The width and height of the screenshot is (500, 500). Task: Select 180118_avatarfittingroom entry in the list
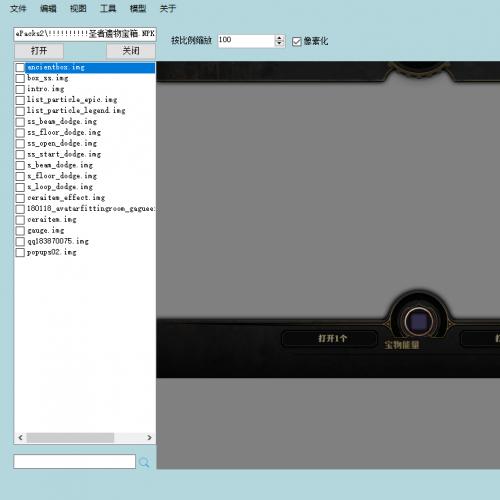pos(91,209)
